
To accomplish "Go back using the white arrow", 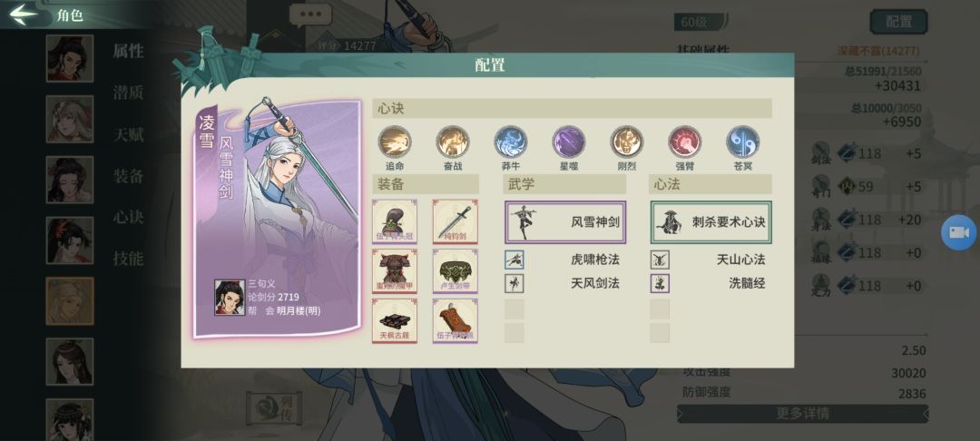I will pos(24,14).
